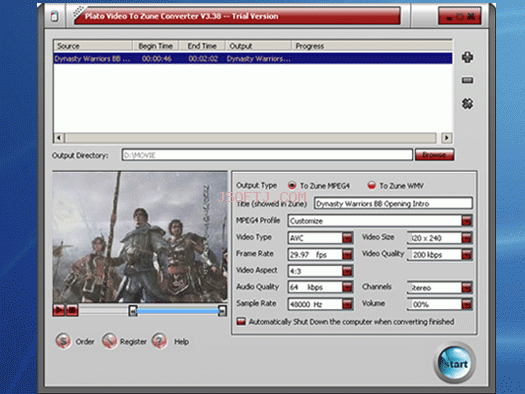This screenshot has width=525, height=394.
Task: Click the list's left scroll arrow
Action: tap(59, 138)
